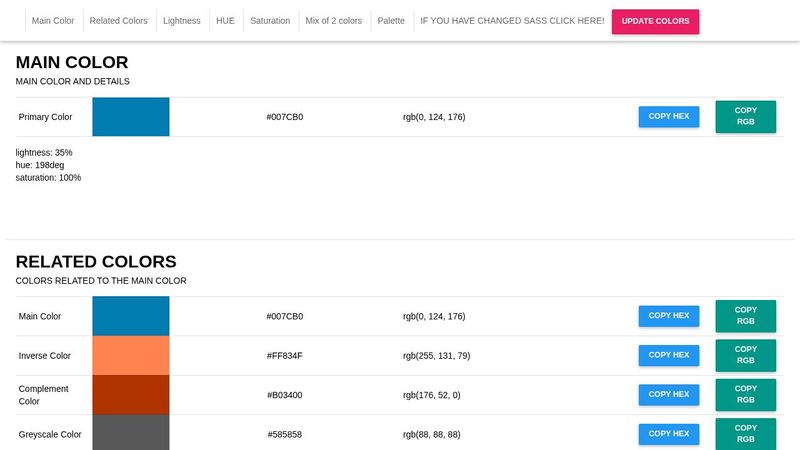Open Mix of 2 colors tab
Image resolution: width=800 pixels, height=450 pixels.
(334, 21)
